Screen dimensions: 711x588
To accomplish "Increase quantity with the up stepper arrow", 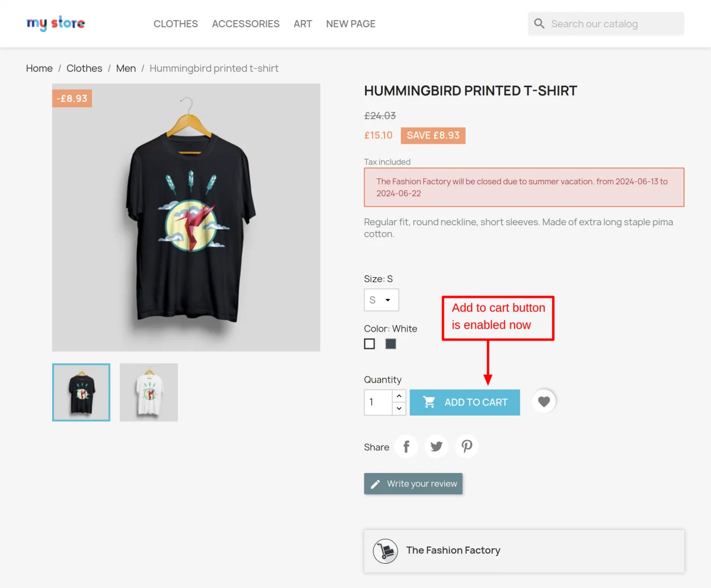I will click(x=399, y=396).
